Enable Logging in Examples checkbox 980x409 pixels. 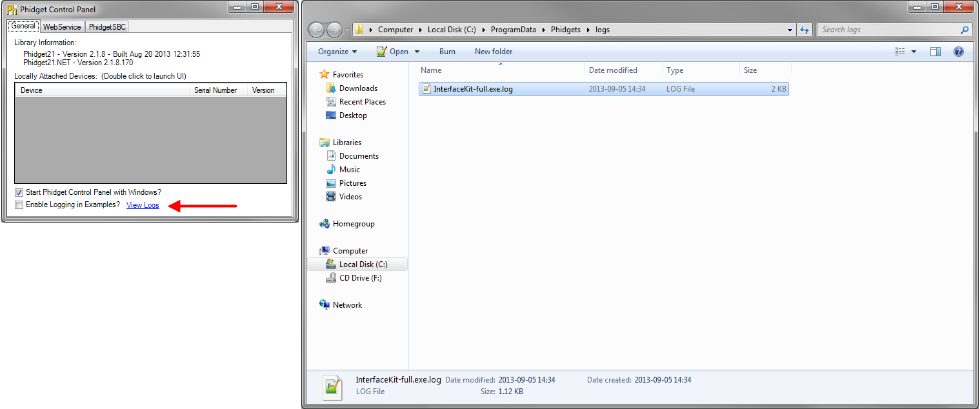[x=19, y=205]
